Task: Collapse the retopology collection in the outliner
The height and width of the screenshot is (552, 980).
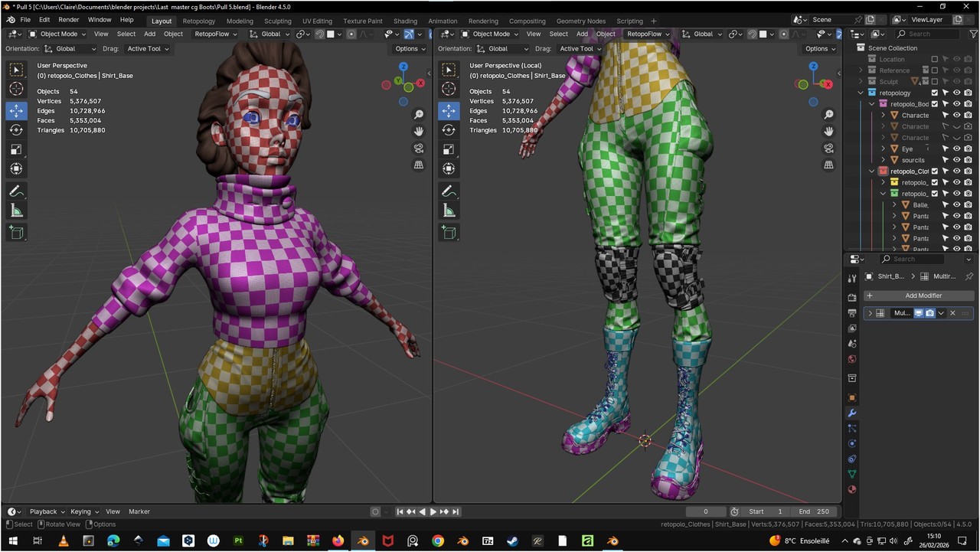Action: point(861,93)
